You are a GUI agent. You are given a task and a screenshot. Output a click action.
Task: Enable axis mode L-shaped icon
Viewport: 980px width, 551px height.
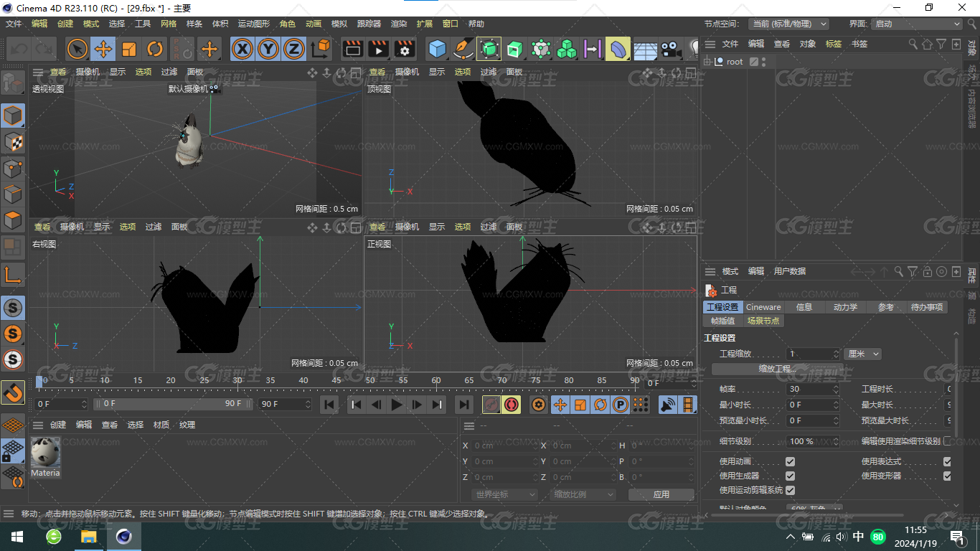click(x=13, y=275)
